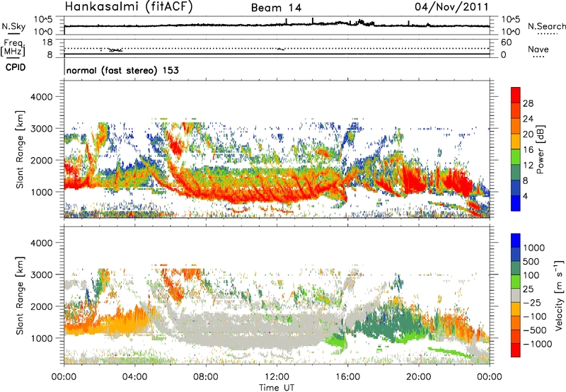
Task: Click the '60' tick on Nave axis
Action: tap(507, 42)
